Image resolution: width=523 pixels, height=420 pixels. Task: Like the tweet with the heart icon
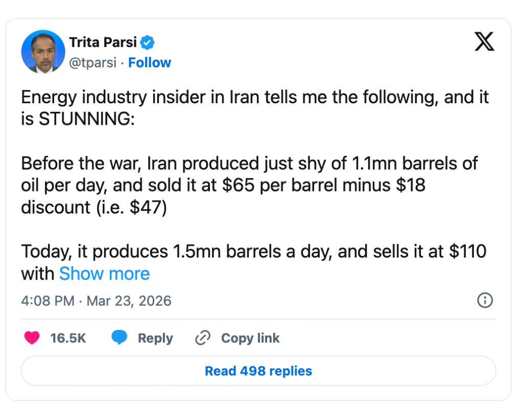click(x=32, y=338)
